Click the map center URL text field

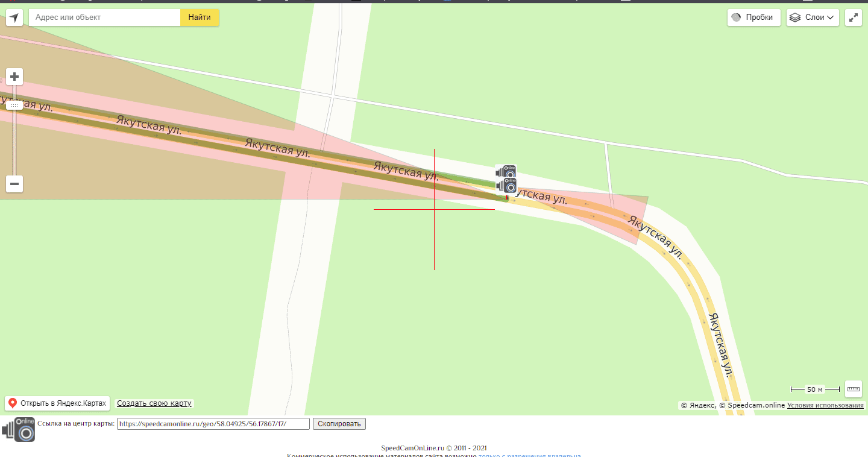213,424
